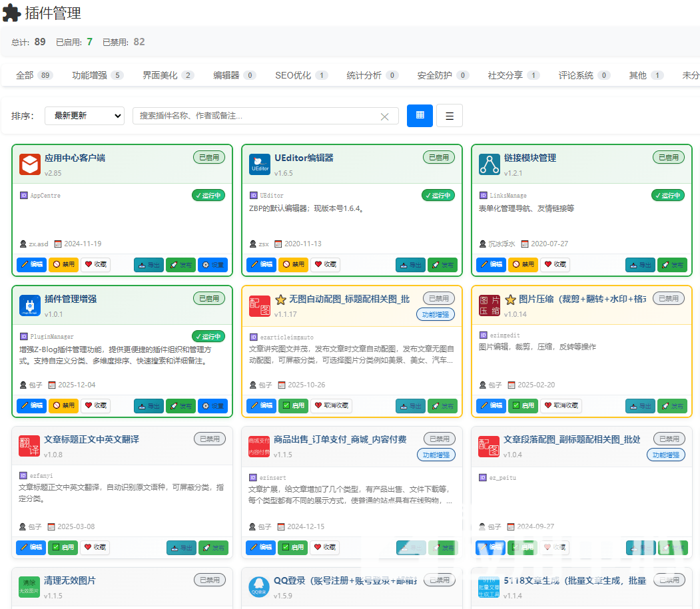Screen dimensions: 700x609
Task: Disable the 应用中心客户端 plugin
Action: (63, 265)
